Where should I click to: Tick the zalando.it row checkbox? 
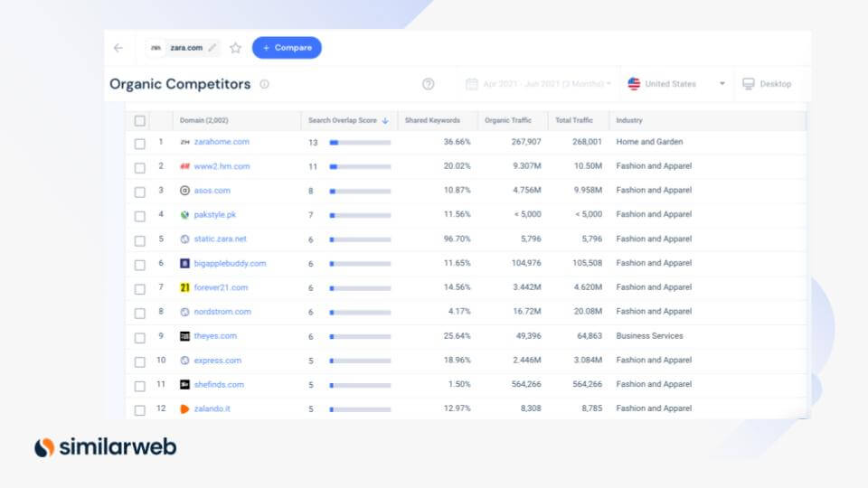point(139,410)
